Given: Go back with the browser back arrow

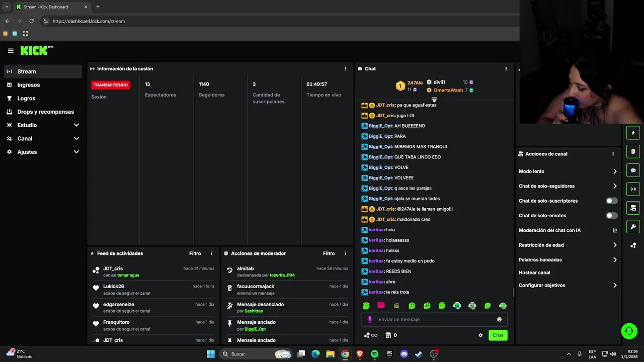Looking at the screenshot, I should 7,21.
